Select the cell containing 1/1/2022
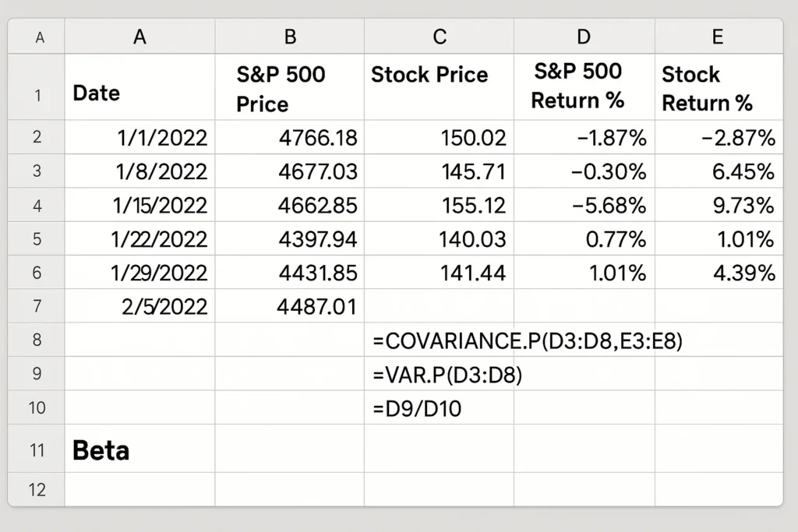 pos(139,137)
